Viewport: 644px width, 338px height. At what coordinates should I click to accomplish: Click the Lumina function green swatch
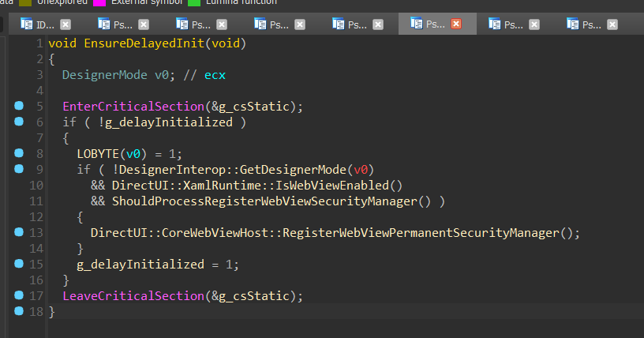(x=194, y=2)
